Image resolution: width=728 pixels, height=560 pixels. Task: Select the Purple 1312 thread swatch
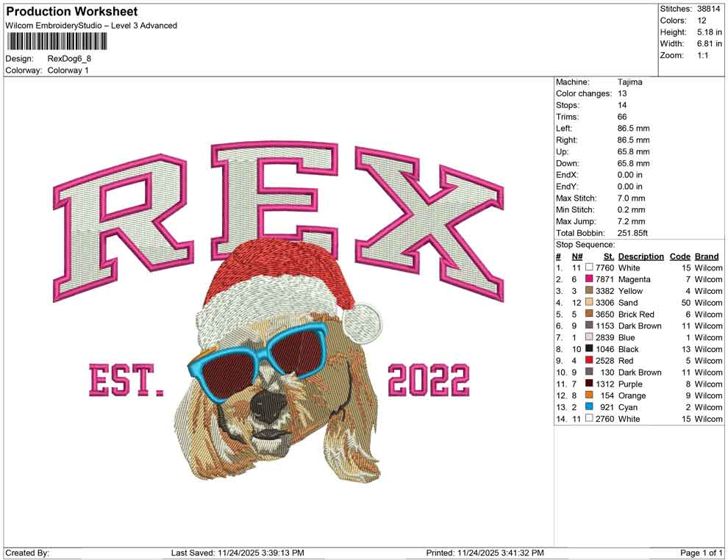click(x=588, y=384)
